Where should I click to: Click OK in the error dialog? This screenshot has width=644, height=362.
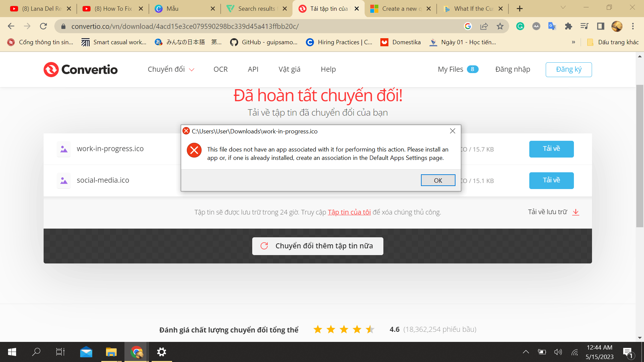tap(438, 180)
